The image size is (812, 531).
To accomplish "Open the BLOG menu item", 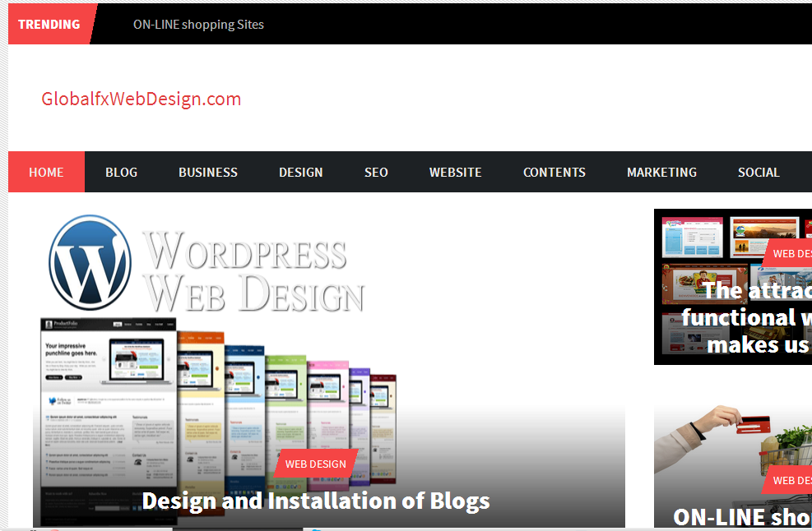I will point(121,172).
